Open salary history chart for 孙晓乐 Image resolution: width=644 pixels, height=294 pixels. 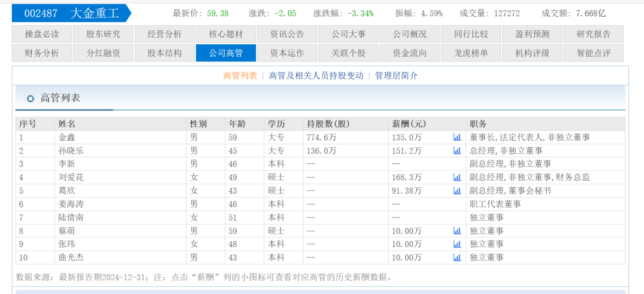(x=457, y=151)
